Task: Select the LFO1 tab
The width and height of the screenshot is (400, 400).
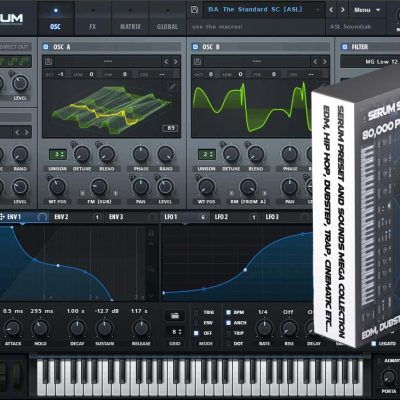Action: pos(185,217)
